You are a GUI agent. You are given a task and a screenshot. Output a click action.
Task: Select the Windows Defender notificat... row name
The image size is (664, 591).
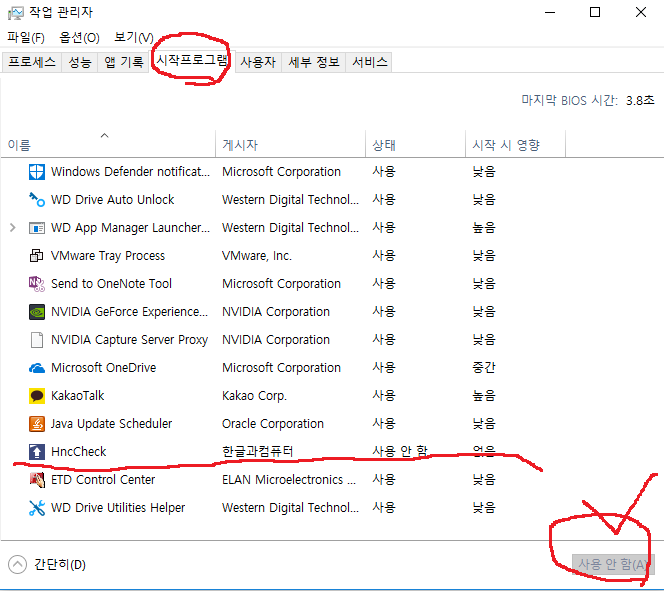[x=130, y=172]
